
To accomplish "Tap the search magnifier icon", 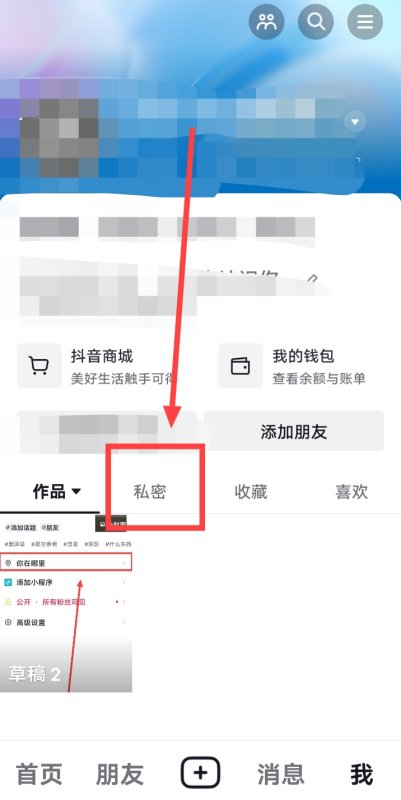I will 316,22.
